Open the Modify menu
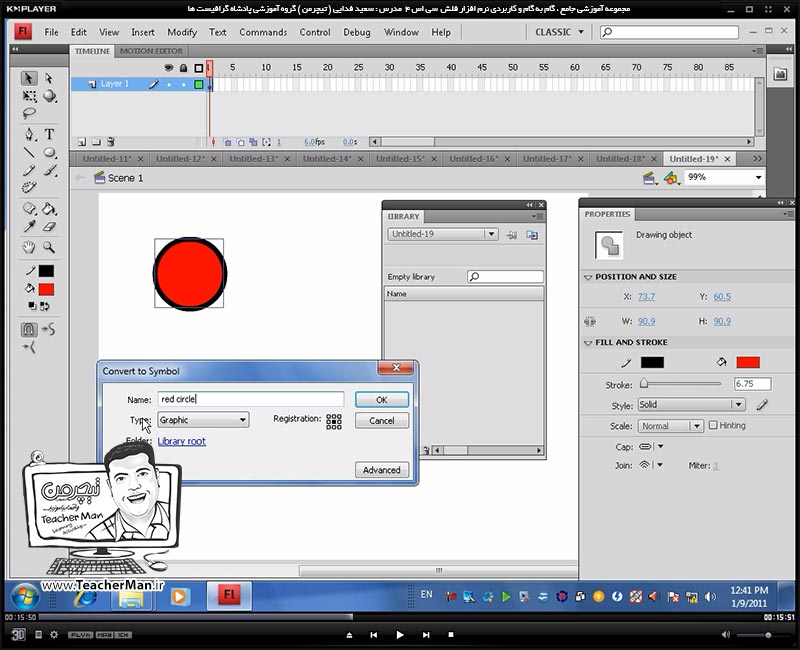 point(182,32)
